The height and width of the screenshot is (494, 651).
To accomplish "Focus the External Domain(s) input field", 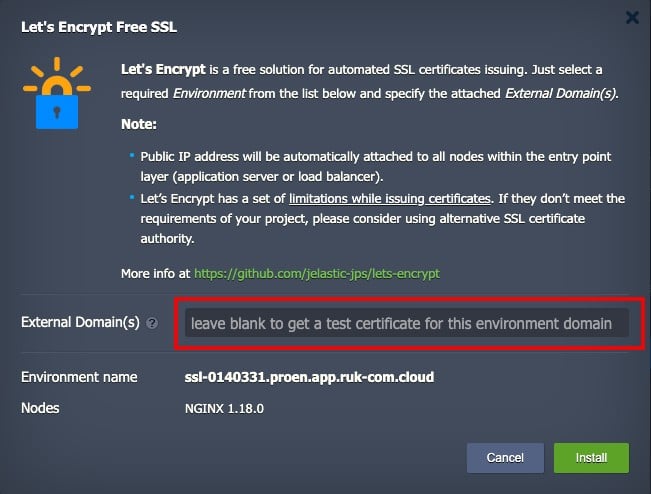I will (x=406, y=323).
